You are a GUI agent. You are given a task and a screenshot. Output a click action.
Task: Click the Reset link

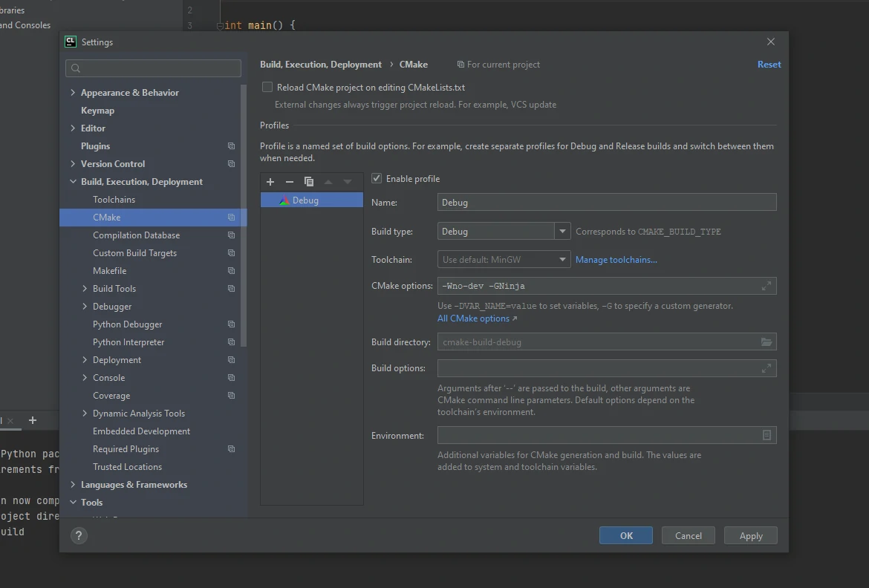pos(769,65)
